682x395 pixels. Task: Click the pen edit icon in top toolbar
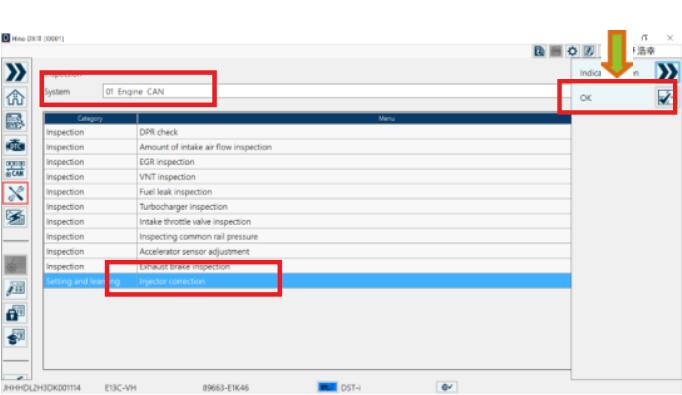589,51
